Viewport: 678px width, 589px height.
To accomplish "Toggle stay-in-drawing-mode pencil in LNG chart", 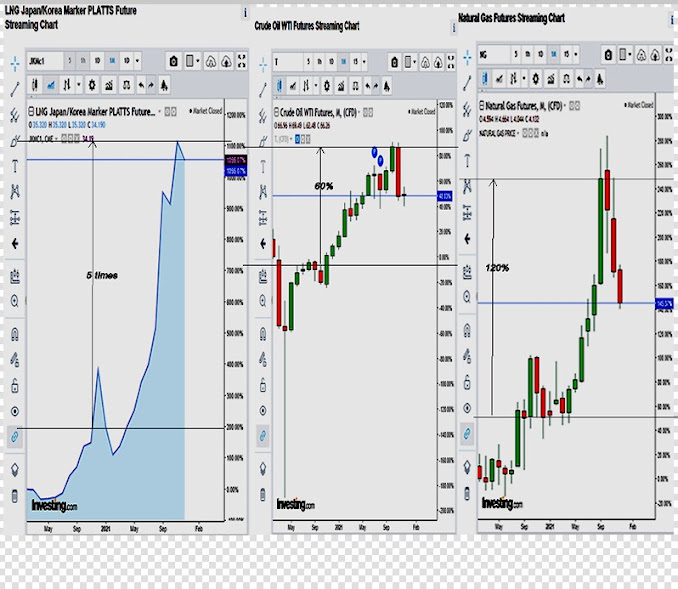I will (x=15, y=359).
